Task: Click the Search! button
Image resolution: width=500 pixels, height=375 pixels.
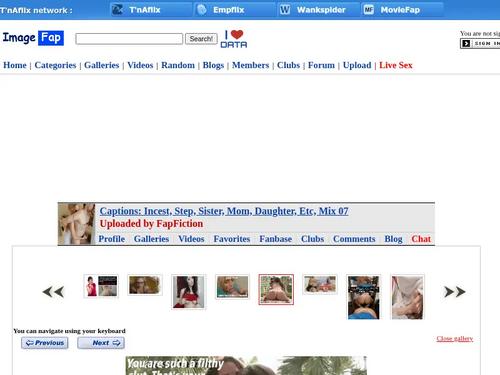Action: pyautogui.click(x=201, y=39)
